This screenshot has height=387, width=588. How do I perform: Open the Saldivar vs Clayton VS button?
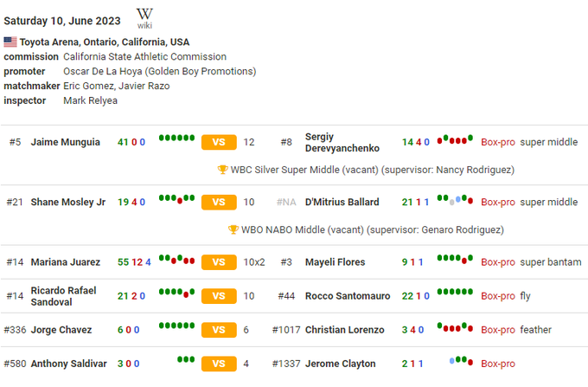pyautogui.click(x=219, y=364)
